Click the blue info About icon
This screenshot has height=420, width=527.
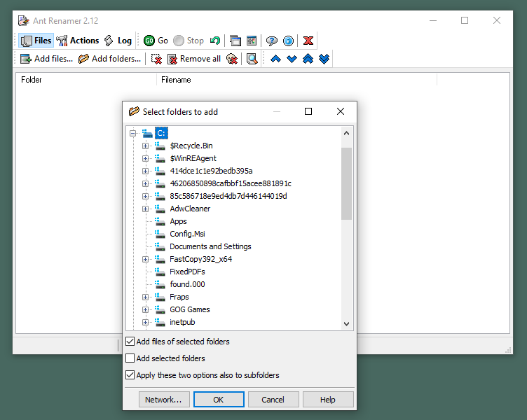[x=288, y=41]
